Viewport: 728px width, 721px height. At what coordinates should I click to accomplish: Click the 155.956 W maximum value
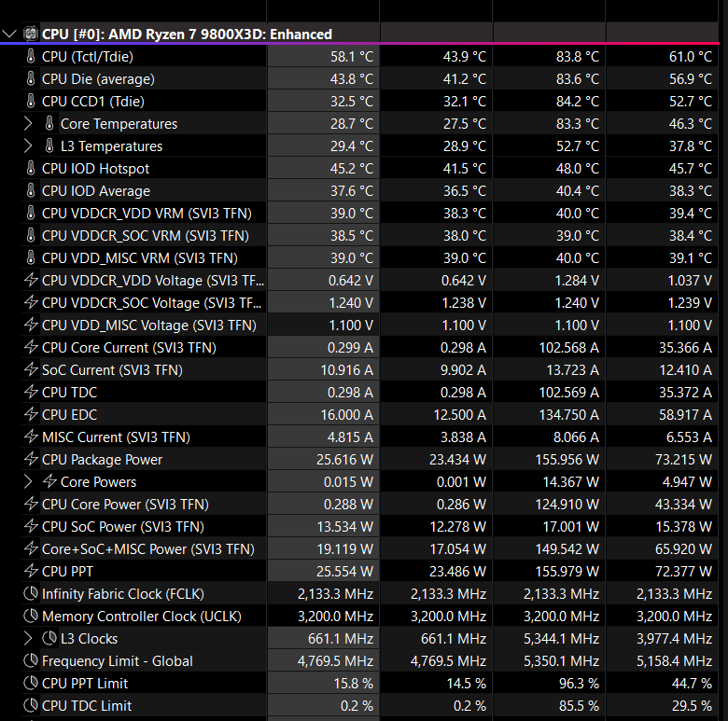567,459
